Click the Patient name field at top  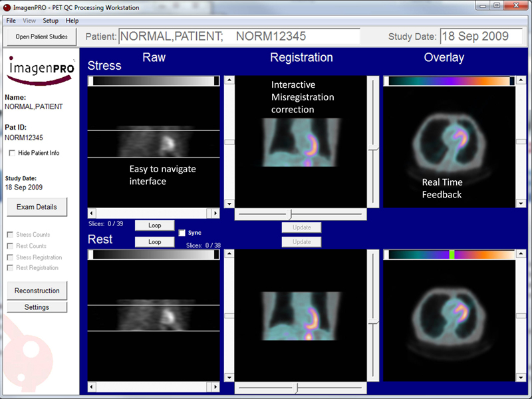pos(239,37)
